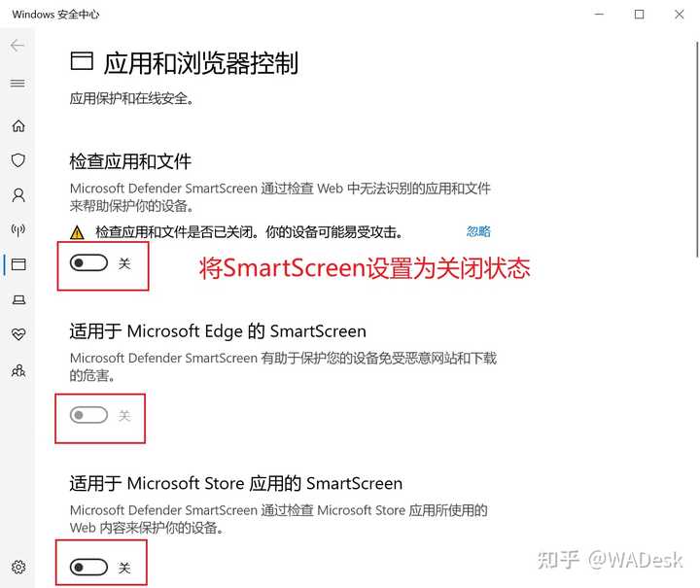Open Family options icon in sidebar

click(18, 370)
